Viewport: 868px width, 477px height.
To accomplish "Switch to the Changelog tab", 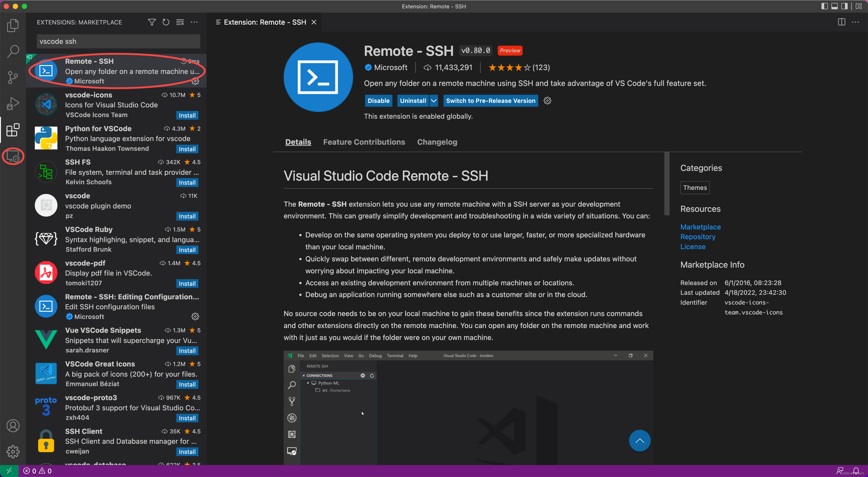I will click(437, 142).
